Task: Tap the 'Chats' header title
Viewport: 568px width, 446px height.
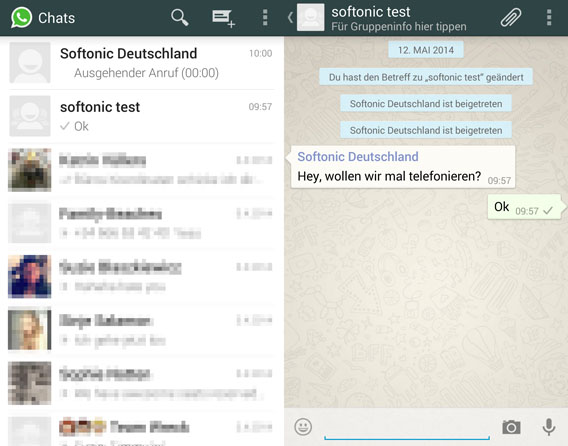Action: (x=57, y=18)
